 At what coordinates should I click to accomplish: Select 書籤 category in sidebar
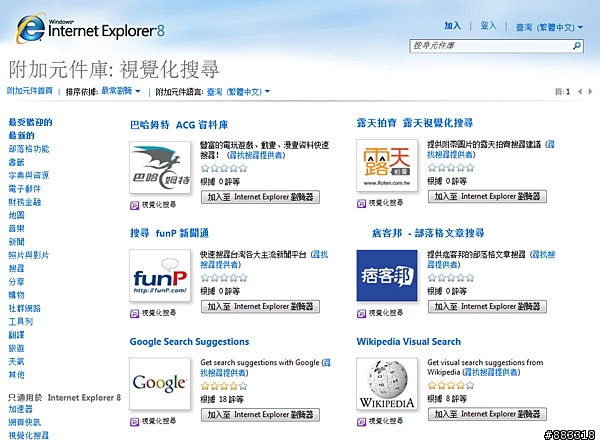pos(16,162)
